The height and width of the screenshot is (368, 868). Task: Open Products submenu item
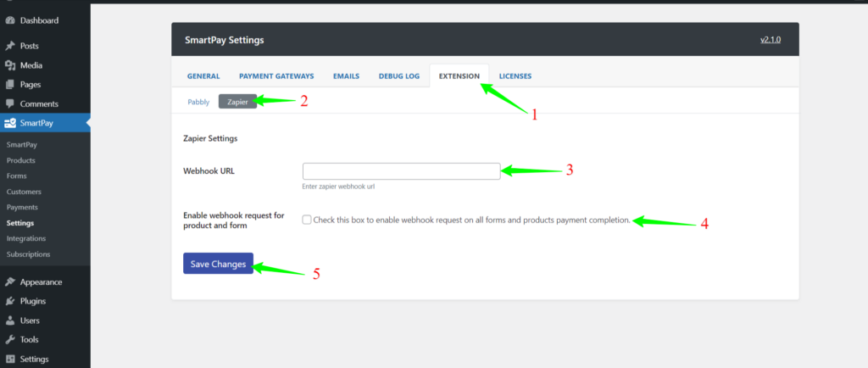pos(21,160)
